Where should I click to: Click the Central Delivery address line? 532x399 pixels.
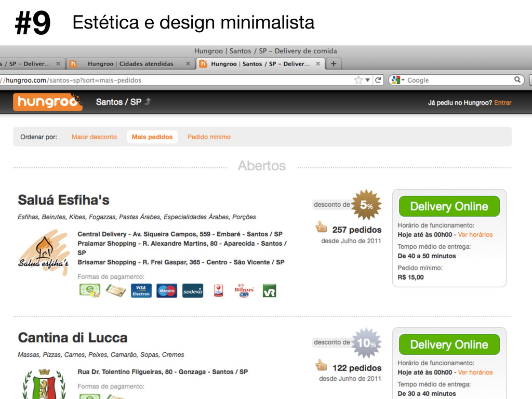click(180, 234)
